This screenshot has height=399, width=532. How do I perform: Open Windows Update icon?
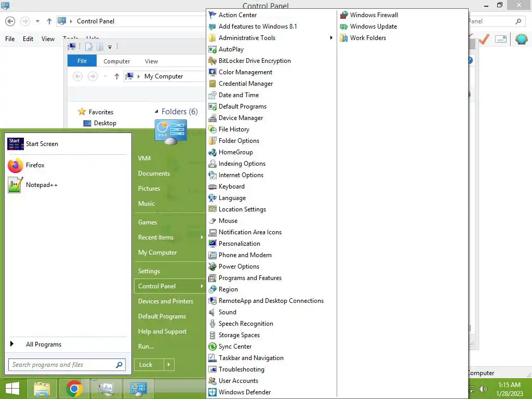(x=344, y=26)
